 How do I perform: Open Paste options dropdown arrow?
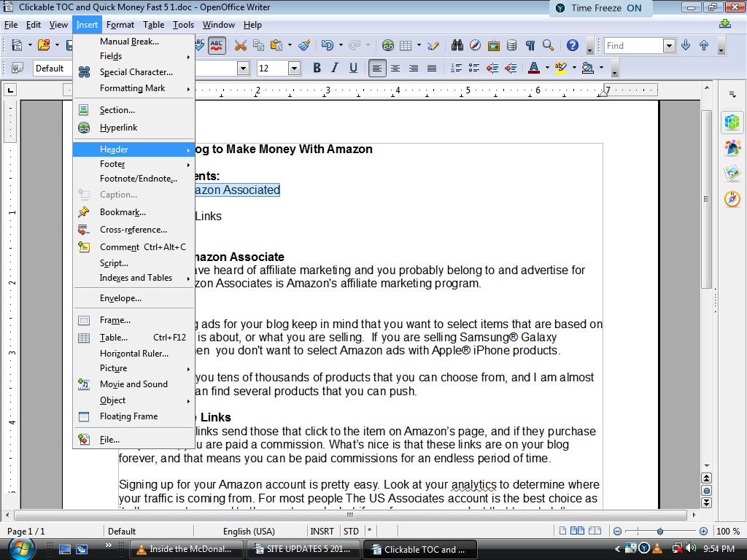(x=290, y=45)
